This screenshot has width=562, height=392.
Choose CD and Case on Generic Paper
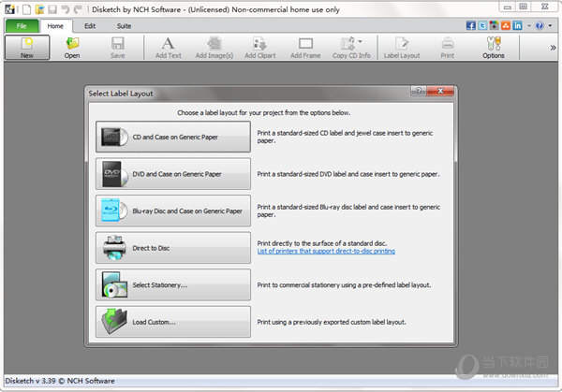click(173, 137)
